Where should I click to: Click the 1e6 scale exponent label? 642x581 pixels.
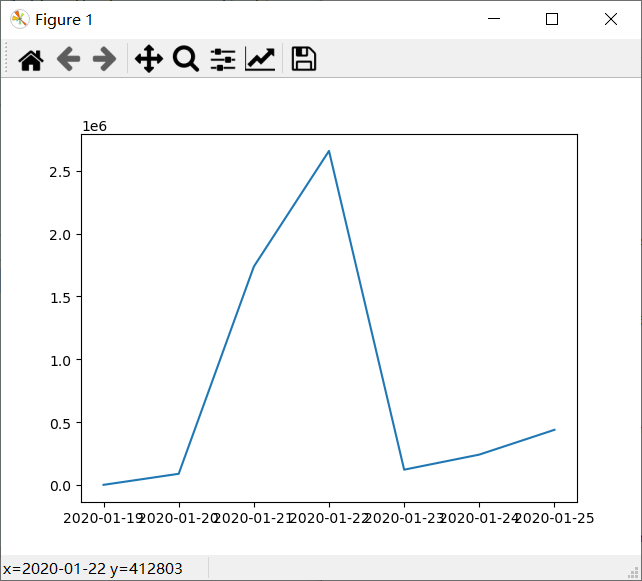(95, 127)
